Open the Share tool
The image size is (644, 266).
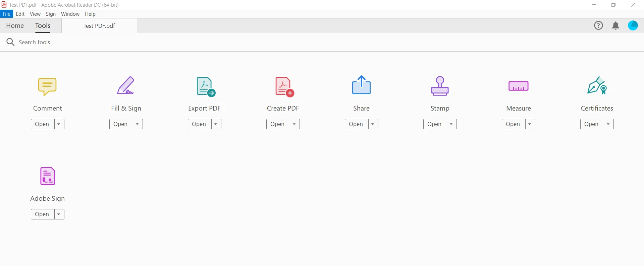tap(356, 124)
